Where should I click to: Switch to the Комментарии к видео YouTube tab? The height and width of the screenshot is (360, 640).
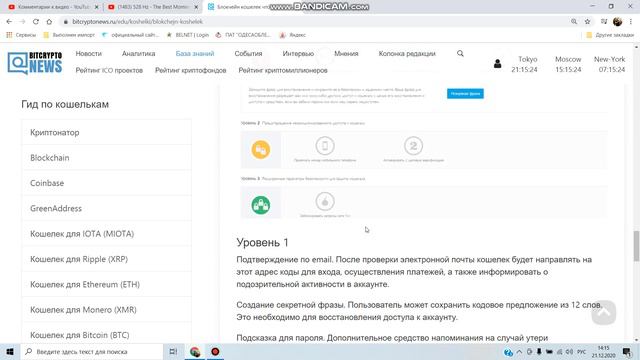tap(53, 7)
